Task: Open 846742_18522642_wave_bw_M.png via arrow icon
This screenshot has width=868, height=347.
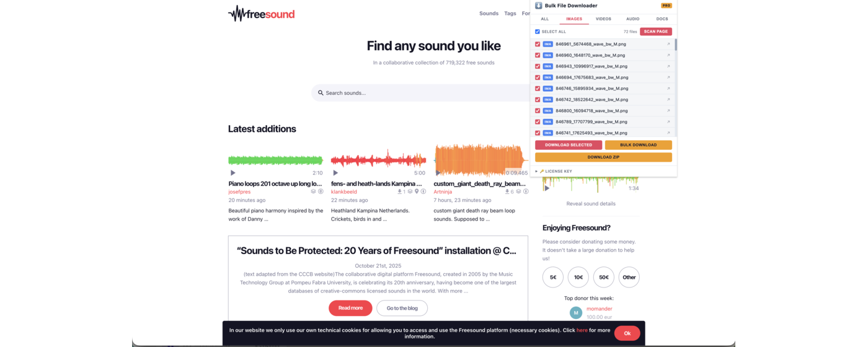Action: [x=668, y=100]
